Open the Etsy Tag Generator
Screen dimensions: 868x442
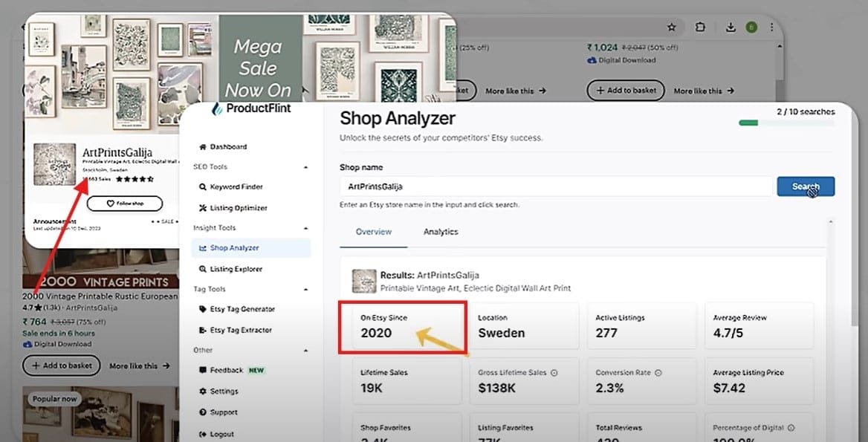point(242,309)
